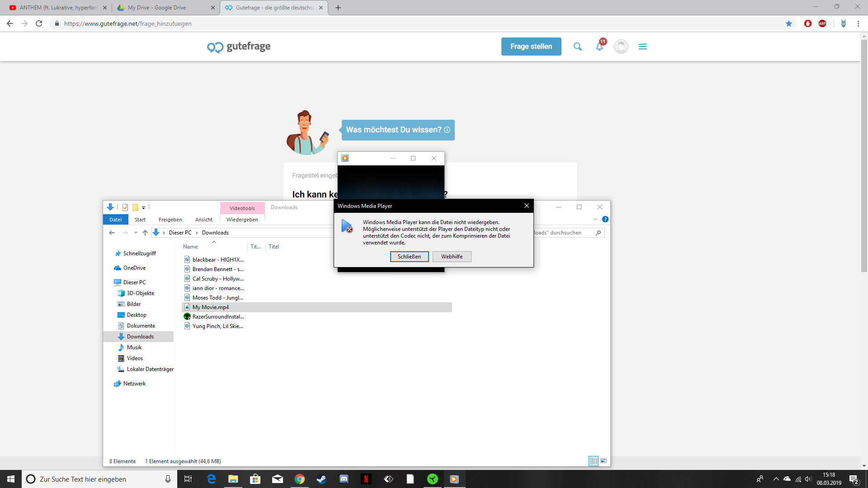Open the gutefrage search magnifier
The image size is (868, 488).
(x=577, y=47)
